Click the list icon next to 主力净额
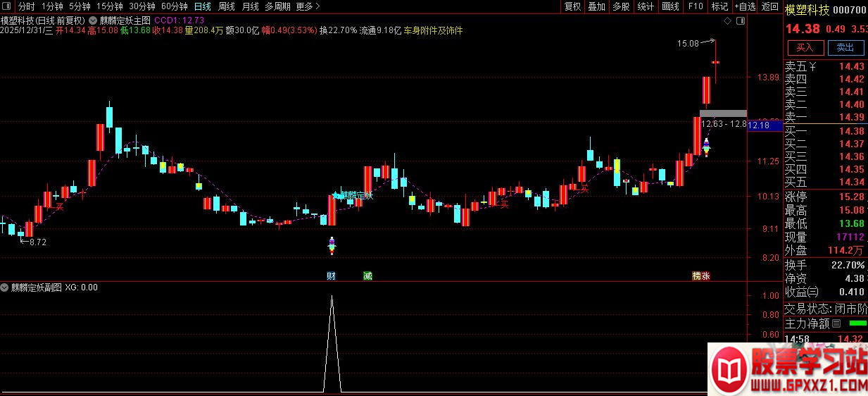The image size is (868, 396). pos(836,324)
